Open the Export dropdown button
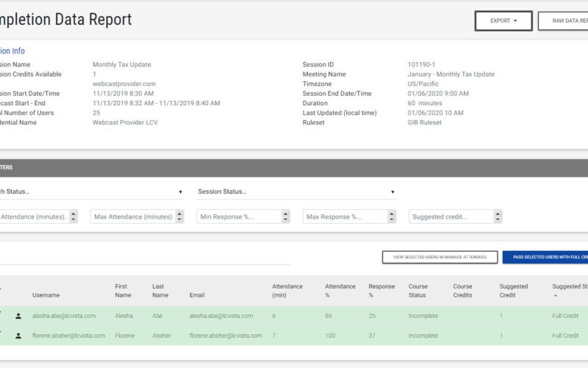588x368 pixels. click(503, 21)
